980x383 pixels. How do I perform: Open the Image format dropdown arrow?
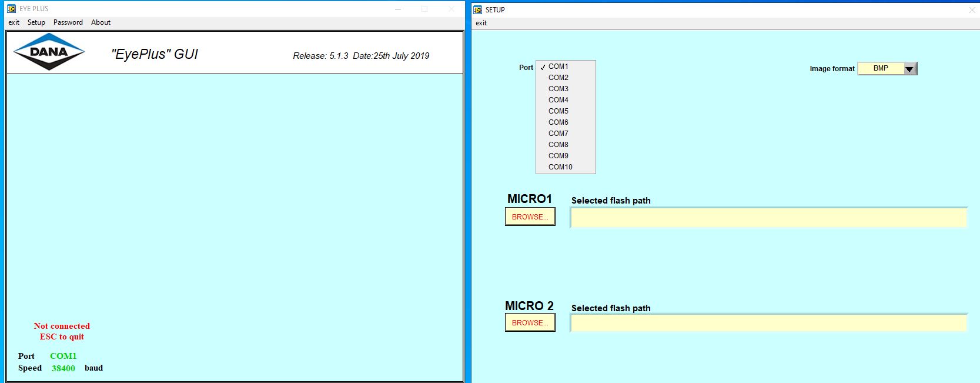point(910,69)
